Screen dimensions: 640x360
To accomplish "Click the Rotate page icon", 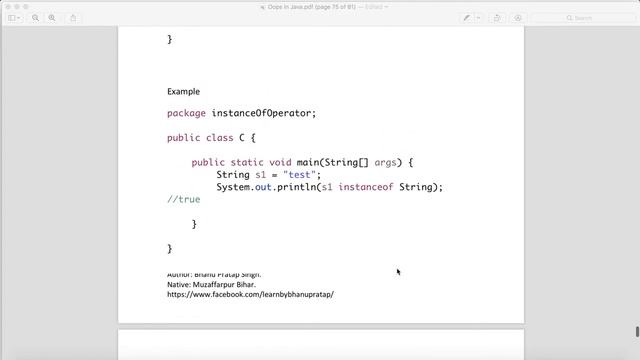I will click(497, 18).
